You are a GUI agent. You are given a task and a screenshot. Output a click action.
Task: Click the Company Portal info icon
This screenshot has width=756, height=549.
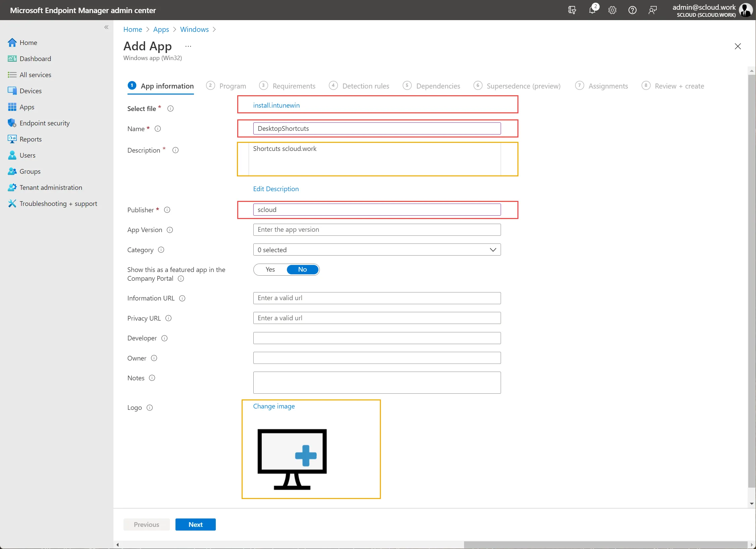pos(181,279)
